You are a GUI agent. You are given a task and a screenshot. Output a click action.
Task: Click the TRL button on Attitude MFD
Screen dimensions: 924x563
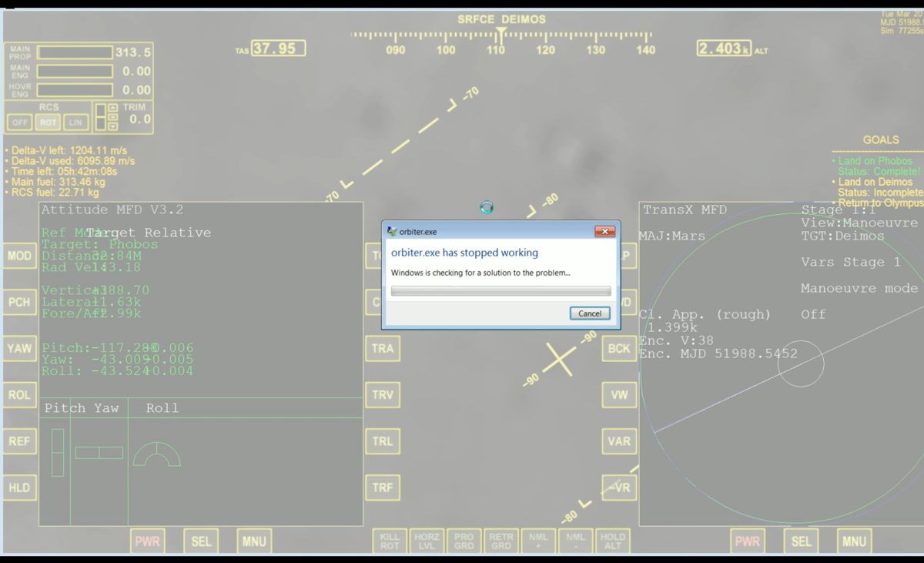coord(383,441)
